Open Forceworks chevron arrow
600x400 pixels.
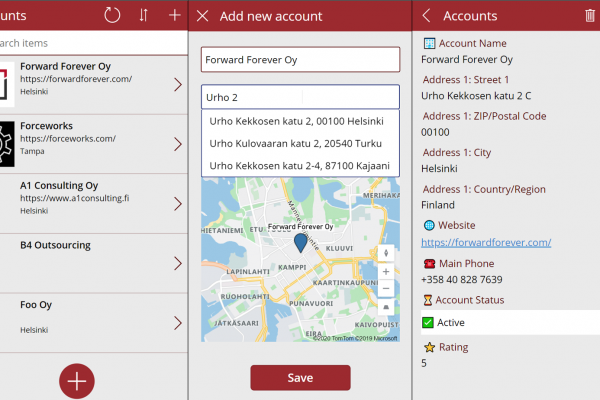coord(178,144)
